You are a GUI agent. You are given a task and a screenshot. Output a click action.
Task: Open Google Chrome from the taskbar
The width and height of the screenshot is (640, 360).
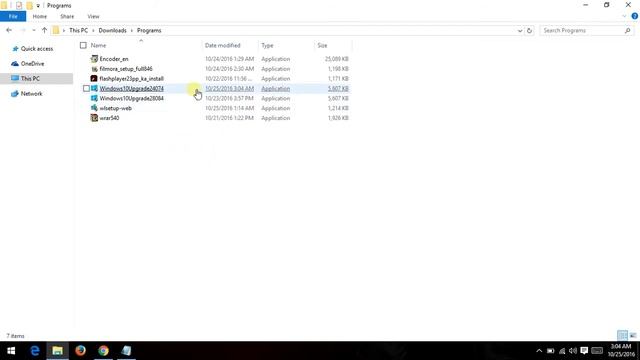coord(103,351)
